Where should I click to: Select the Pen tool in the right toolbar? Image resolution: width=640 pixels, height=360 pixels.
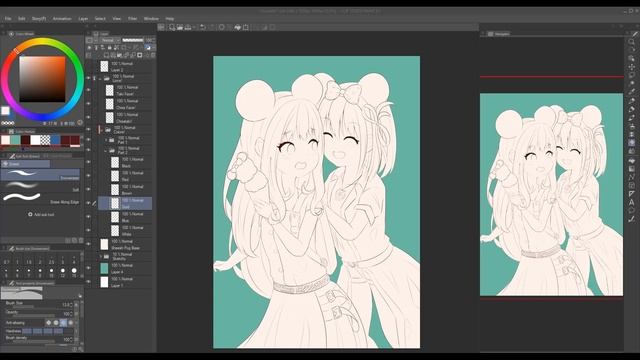pos(631,101)
